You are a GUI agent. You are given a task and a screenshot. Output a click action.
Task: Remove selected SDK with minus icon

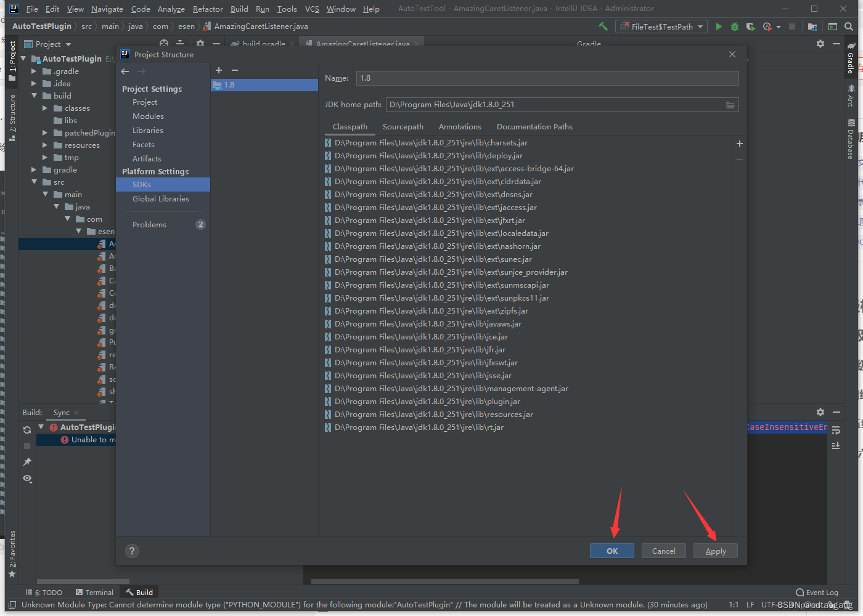tap(234, 70)
